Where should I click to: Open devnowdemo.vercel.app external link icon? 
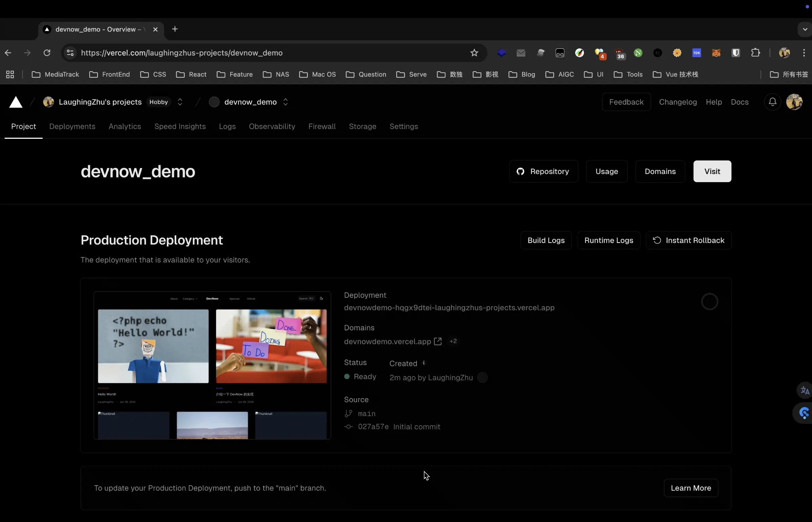(x=438, y=341)
